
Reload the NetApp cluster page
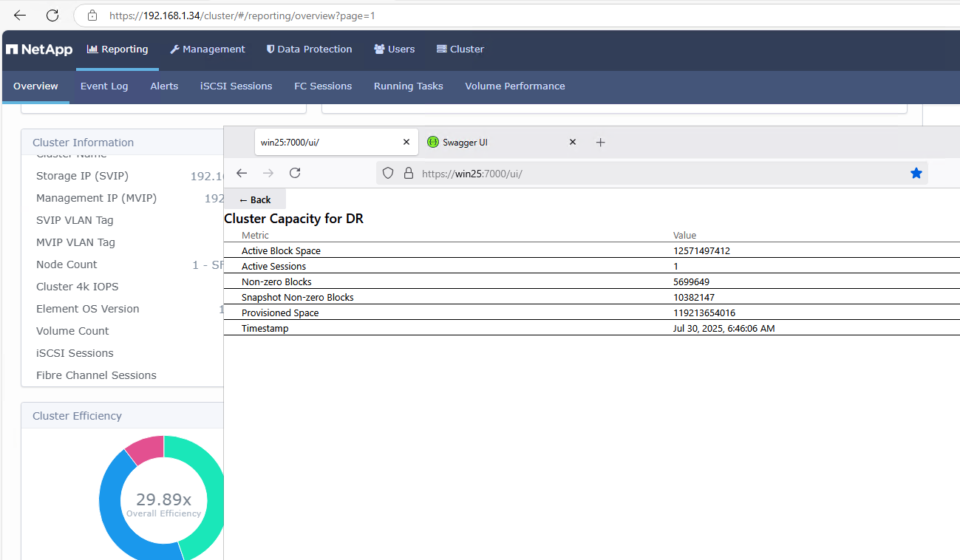click(52, 15)
